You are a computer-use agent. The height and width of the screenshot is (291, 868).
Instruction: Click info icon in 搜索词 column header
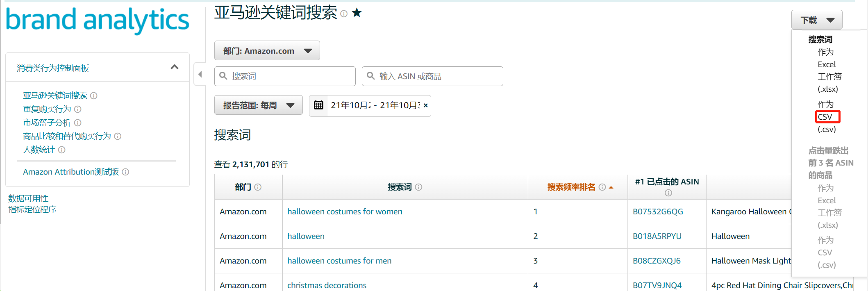click(x=418, y=187)
